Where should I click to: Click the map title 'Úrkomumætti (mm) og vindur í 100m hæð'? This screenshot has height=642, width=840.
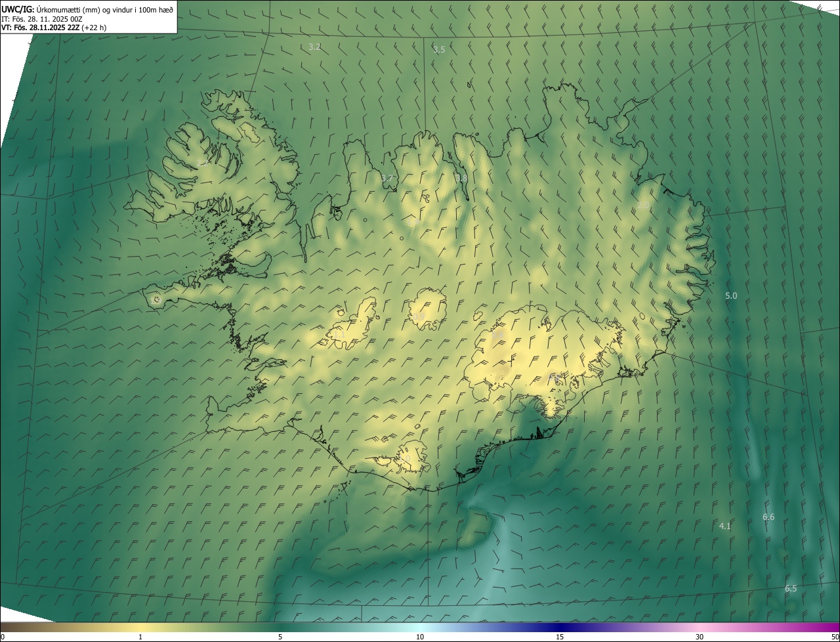click(105, 9)
